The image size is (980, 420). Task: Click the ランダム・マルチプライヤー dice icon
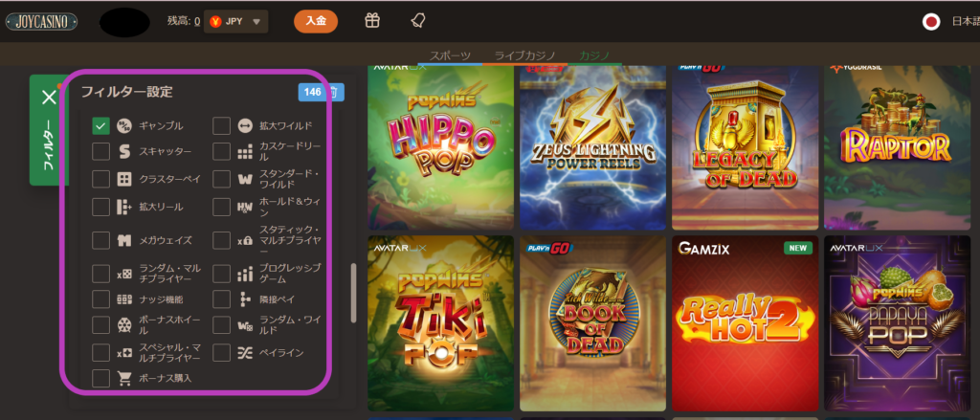(x=124, y=274)
